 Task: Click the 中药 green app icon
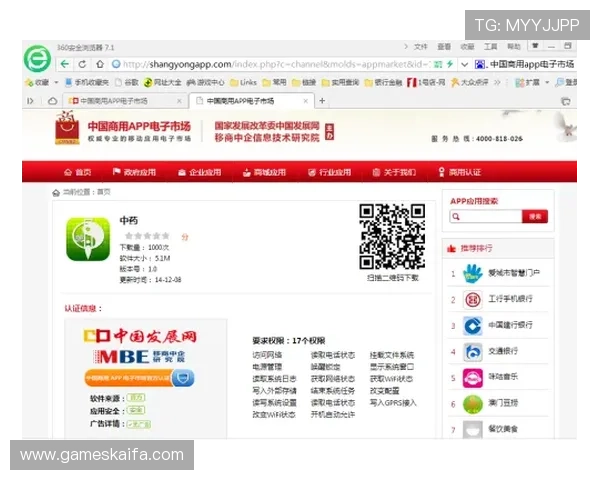tap(88, 239)
